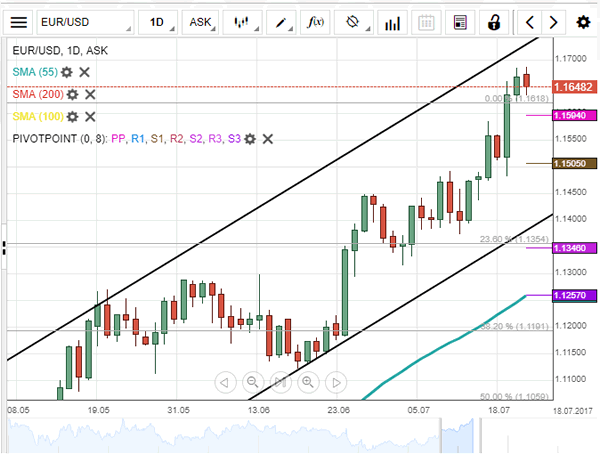Open the pencil drawing tools menu
The height and width of the screenshot is (455, 600).
pyautogui.click(x=281, y=23)
